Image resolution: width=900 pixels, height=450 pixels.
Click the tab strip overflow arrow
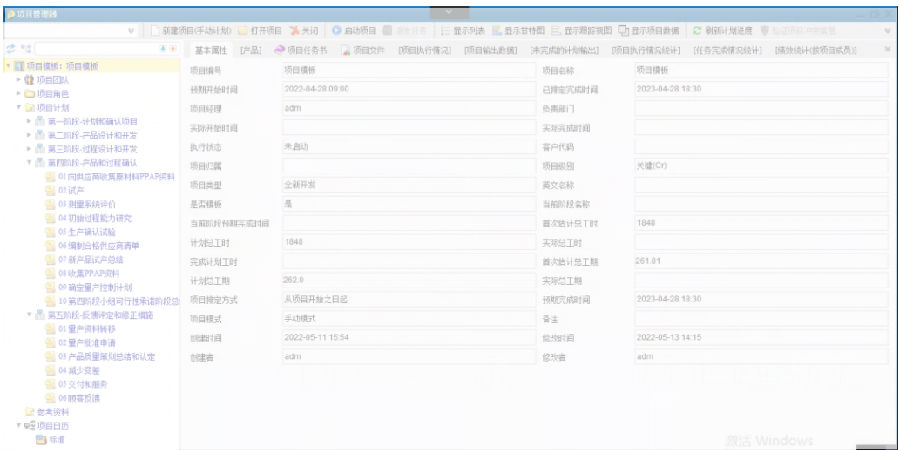(x=887, y=51)
